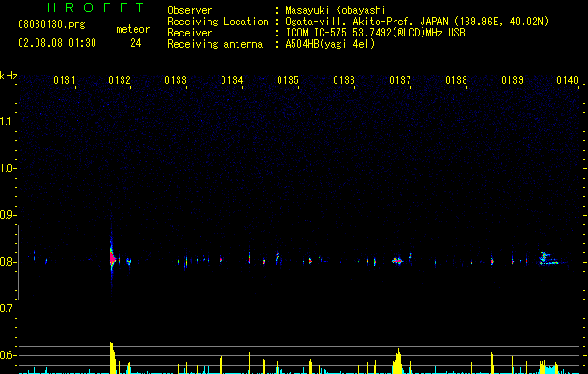The height and width of the screenshot is (374, 588).
Task: Click the 1.0 kHz axis label
Action: [7, 168]
